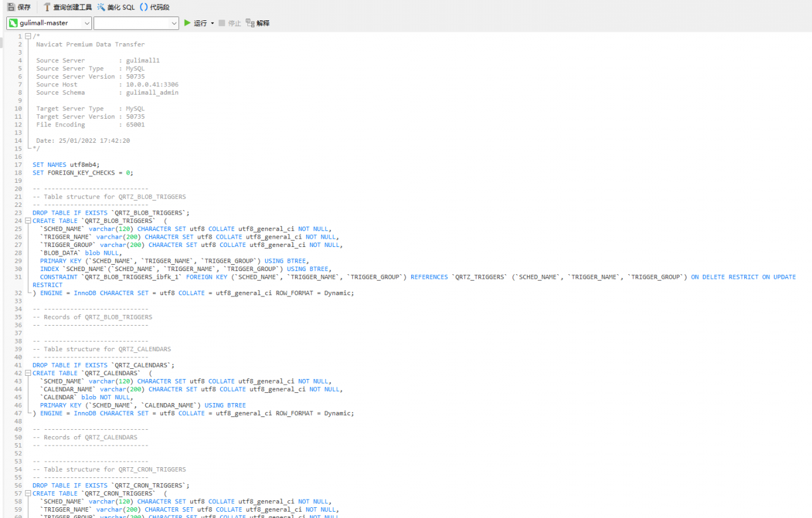Open the 代码段 code snippets panel
The width and height of the screenshot is (812, 518).
pos(155,7)
